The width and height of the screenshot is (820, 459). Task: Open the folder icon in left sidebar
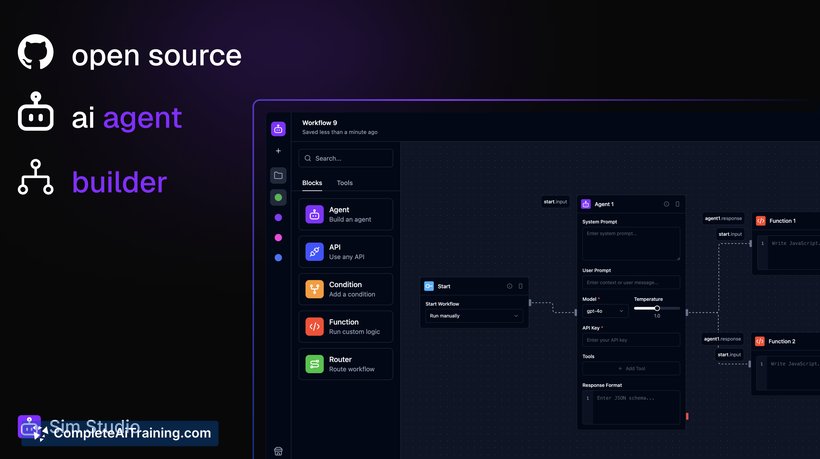click(278, 176)
